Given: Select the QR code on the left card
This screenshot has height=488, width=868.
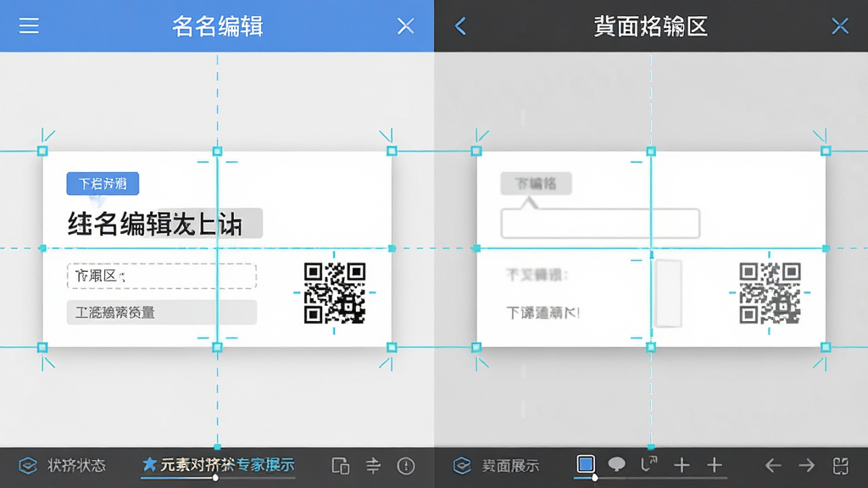Looking at the screenshot, I should pyautogui.click(x=334, y=292).
